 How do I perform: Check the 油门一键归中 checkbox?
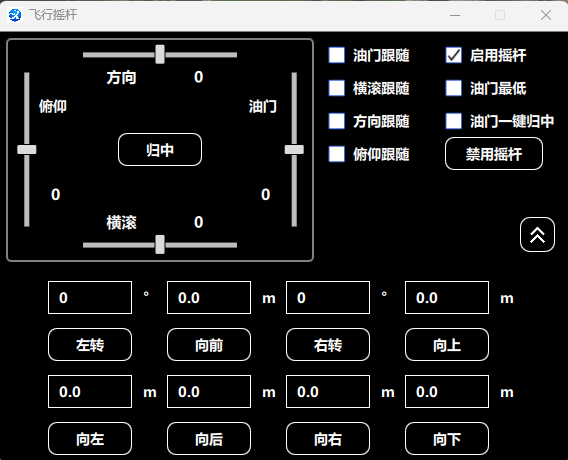point(454,121)
